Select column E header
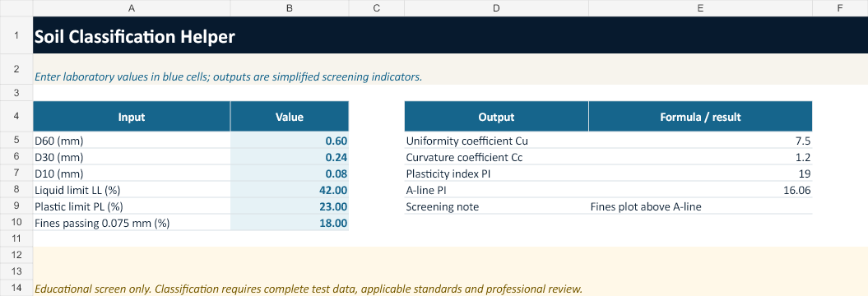This screenshot has width=868, height=296. (x=700, y=7)
